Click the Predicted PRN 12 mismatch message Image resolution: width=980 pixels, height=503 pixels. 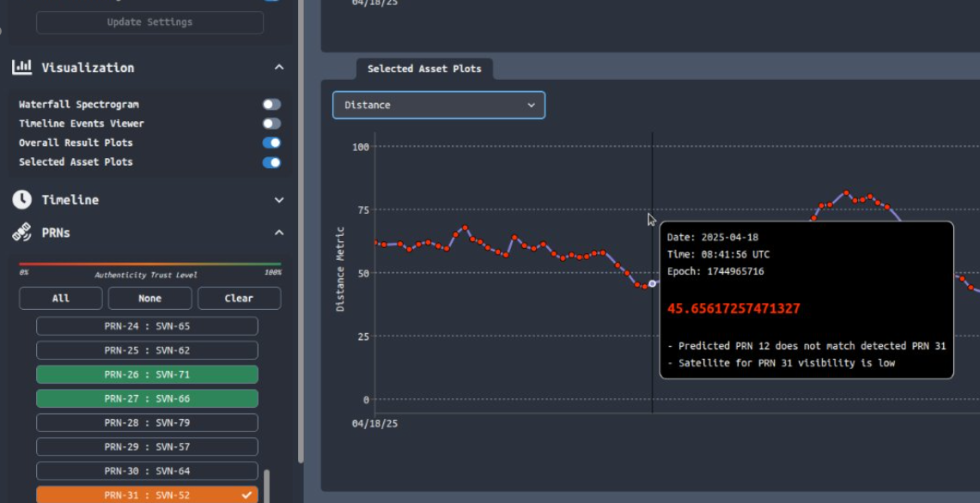tap(807, 346)
